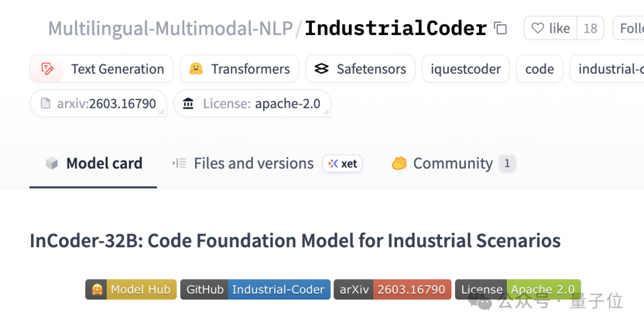Select the Text Generation tag

coord(101,69)
